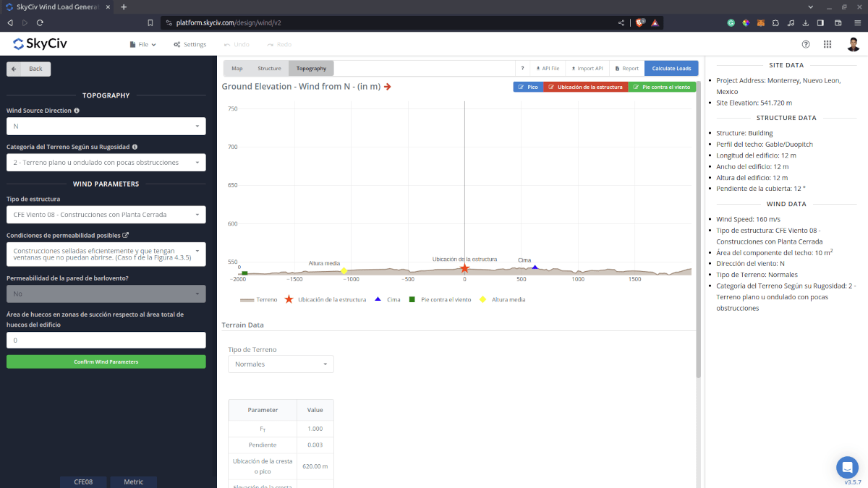Open the user profile avatar
The image size is (868, 488).
[854, 44]
